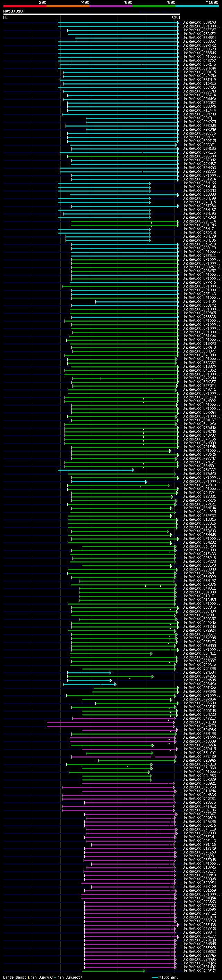The height and width of the screenshot is (980, 222).
Task: Click the white query sequence bar
Action: click(92, 14)
